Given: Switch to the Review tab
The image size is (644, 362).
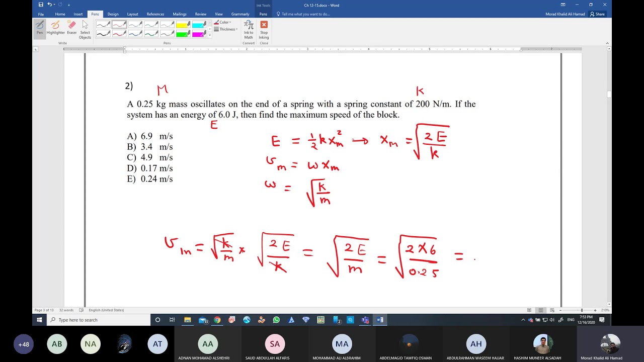Looking at the screenshot, I should pyautogui.click(x=201, y=14).
